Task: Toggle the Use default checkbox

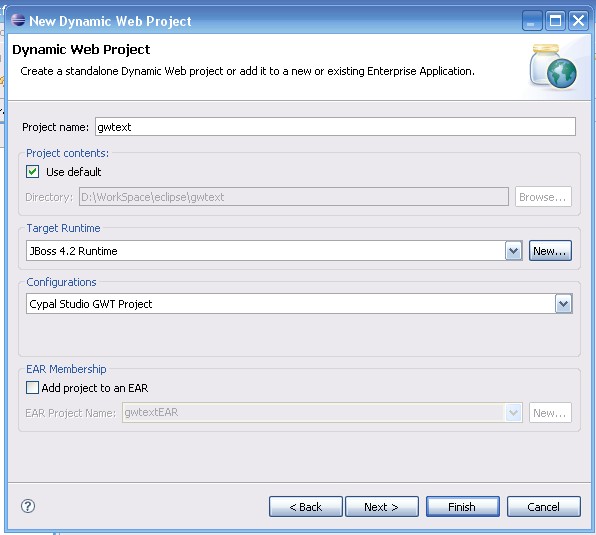Action: tap(33, 172)
